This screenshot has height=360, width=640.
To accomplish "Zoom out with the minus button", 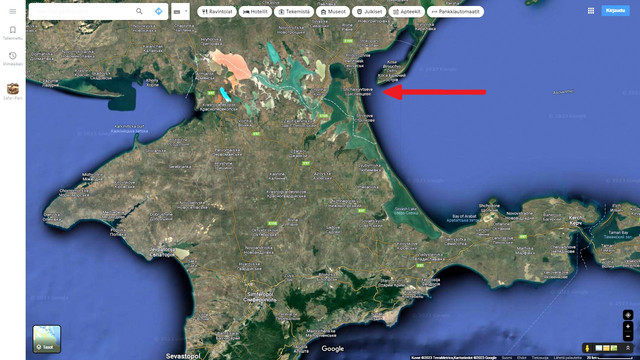I will pos(628,336).
